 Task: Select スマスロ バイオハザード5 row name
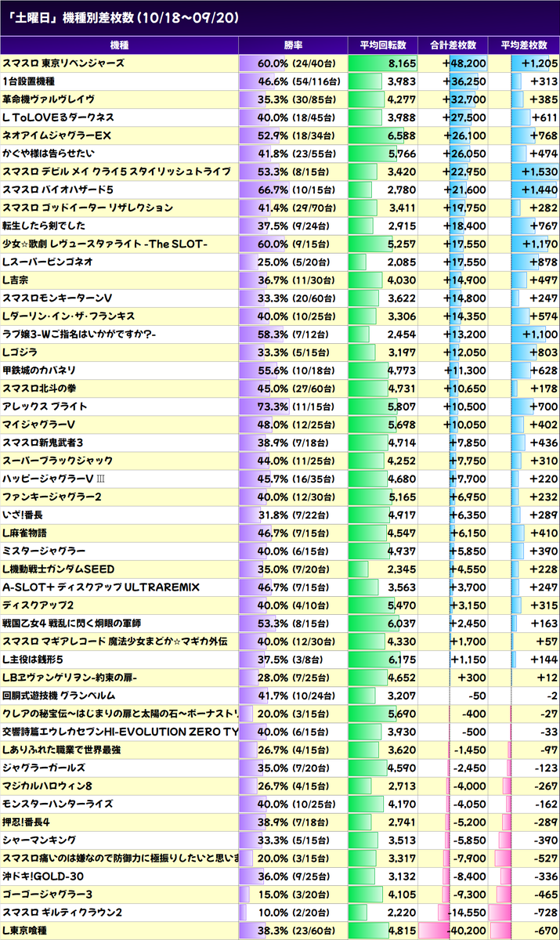[x=59, y=189]
